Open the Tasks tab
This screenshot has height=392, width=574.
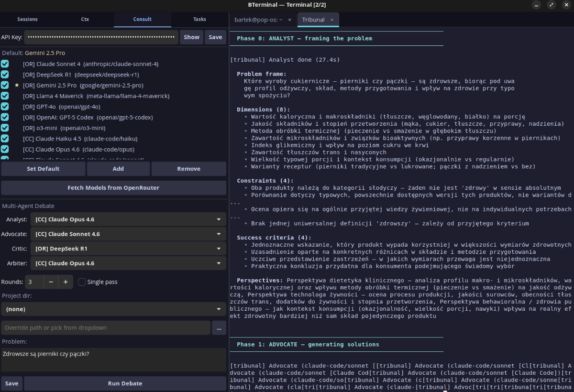point(199,20)
